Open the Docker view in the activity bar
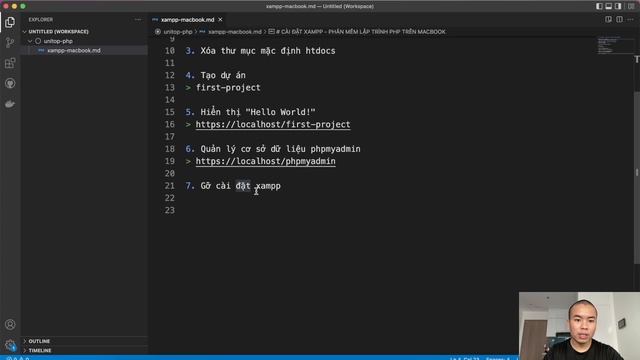The width and height of the screenshot is (640, 360). 10,104
